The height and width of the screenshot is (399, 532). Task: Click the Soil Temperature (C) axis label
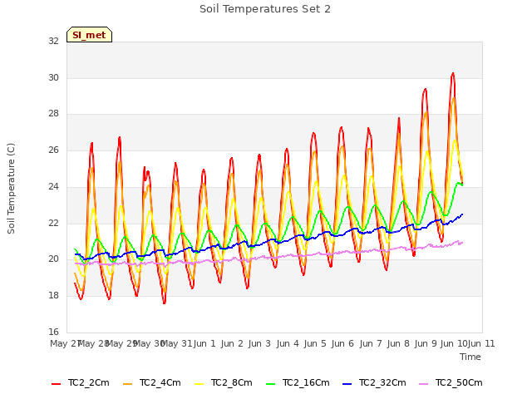(x=11, y=189)
